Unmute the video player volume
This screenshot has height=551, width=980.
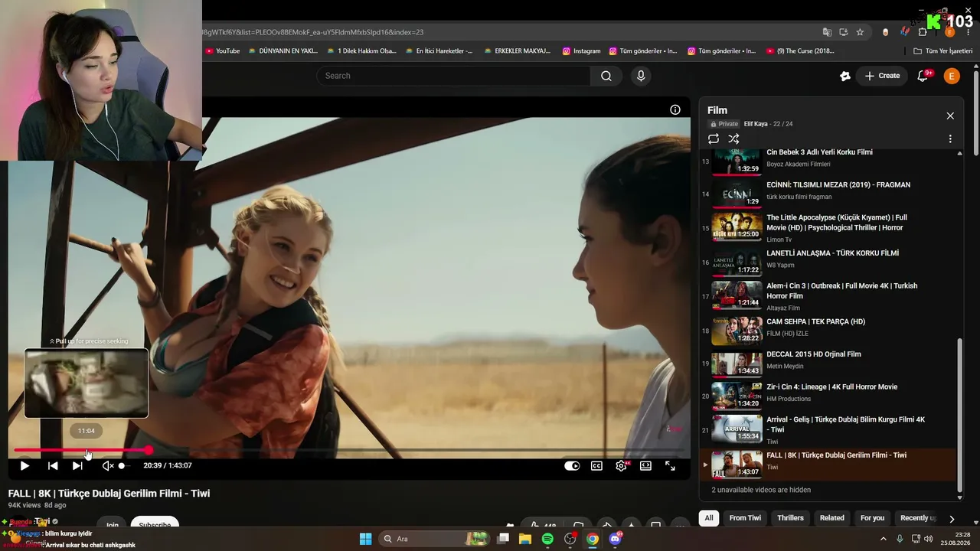tap(108, 465)
